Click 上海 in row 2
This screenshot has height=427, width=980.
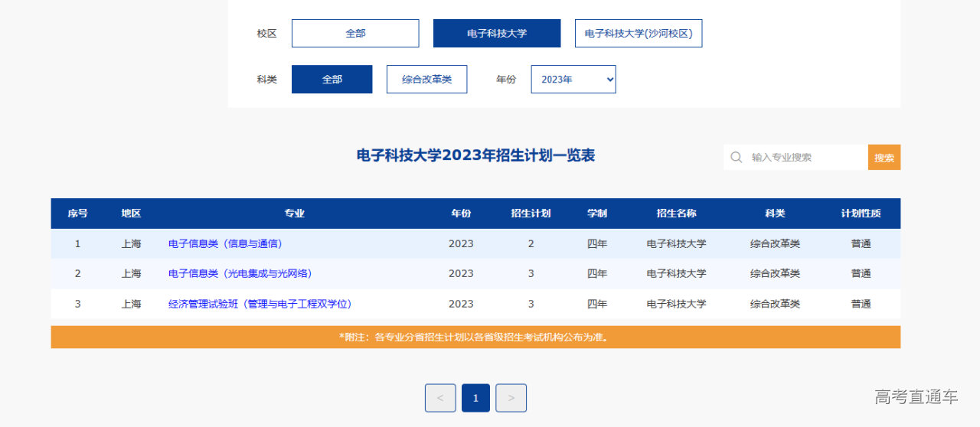point(131,273)
